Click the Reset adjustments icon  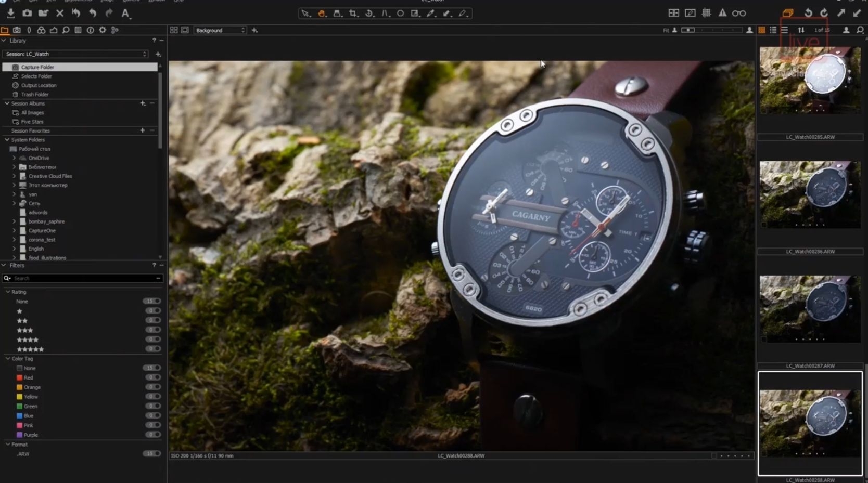coord(76,13)
